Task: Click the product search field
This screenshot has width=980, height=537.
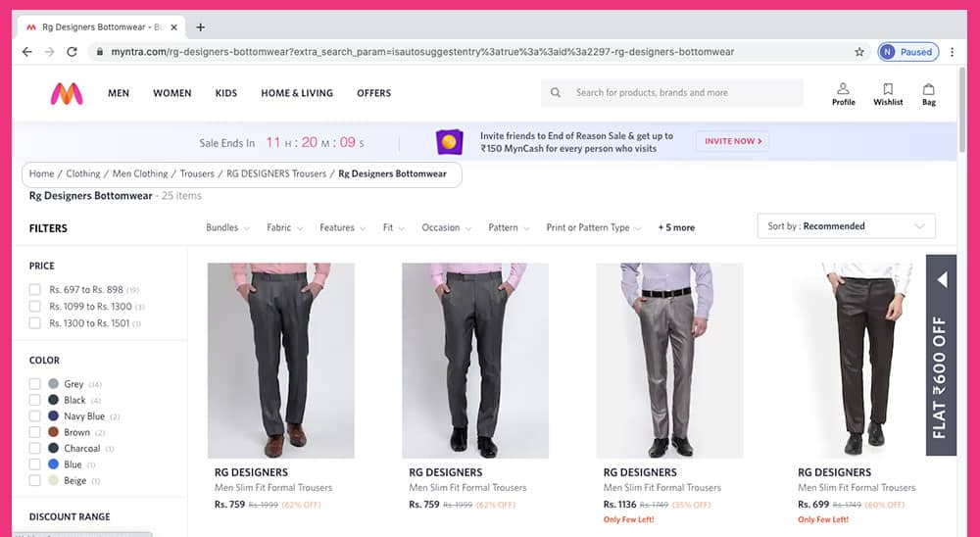Action: (x=672, y=92)
